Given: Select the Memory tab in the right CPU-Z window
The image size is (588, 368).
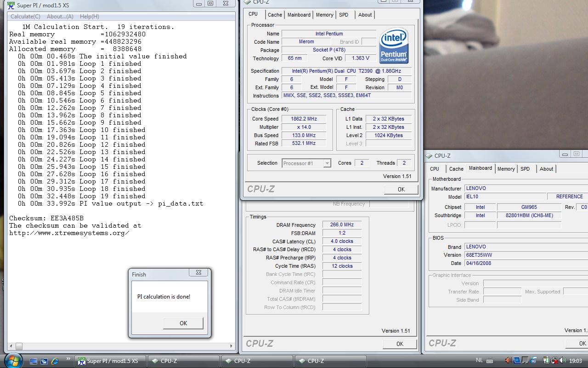Looking at the screenshot, I should click(506, 169).
